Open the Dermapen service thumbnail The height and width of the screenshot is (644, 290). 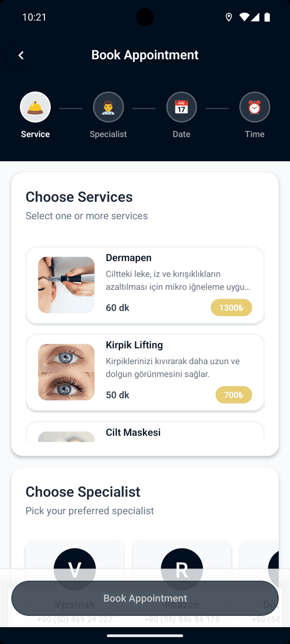pyautogui.click(x=66, y=285)
